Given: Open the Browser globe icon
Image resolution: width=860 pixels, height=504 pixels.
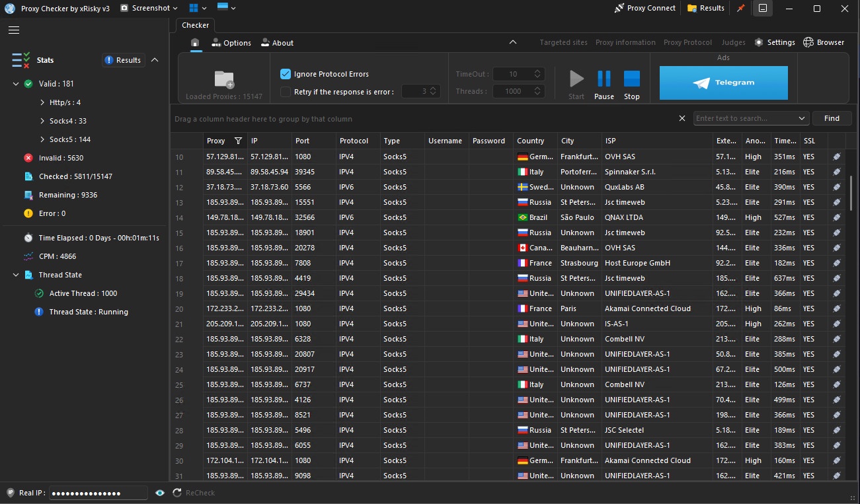Looking at the screenshot, I should pyautogui.click(x=808, y=42).
